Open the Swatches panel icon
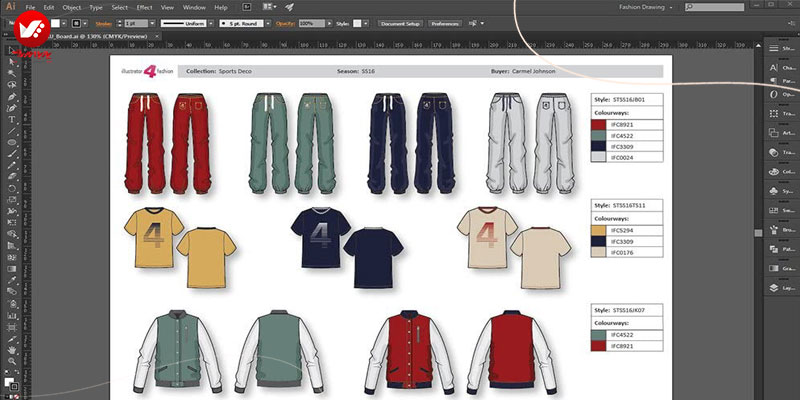The width and height of the screenshot is (800, 400). 774,210
